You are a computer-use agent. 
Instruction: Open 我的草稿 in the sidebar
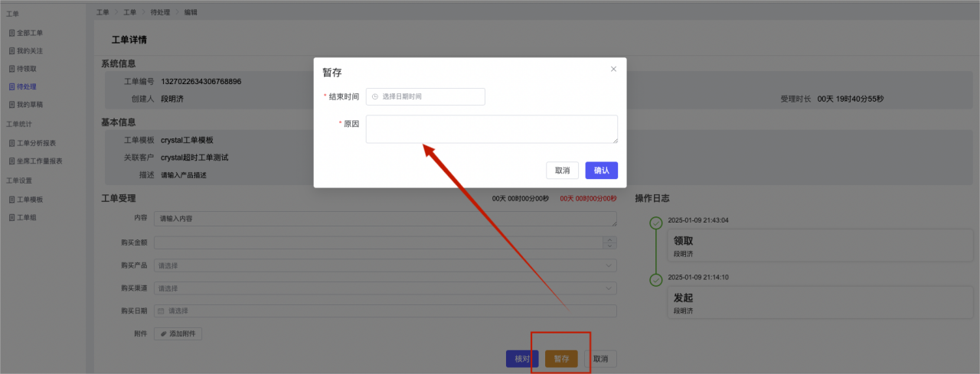point(30,104)
